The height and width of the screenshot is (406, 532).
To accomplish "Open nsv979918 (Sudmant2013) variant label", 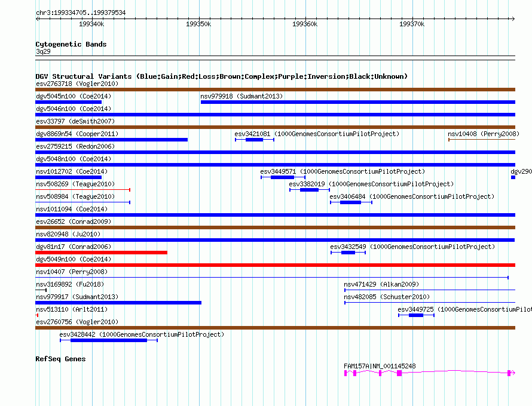I will [241, 96].
